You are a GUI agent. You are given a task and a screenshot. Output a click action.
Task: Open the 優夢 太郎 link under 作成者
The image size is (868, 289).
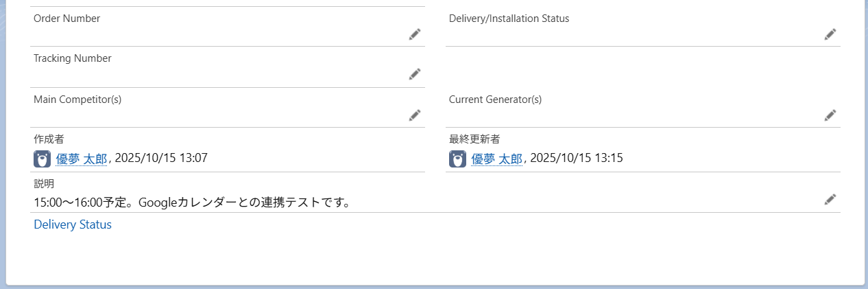(82, 159)
